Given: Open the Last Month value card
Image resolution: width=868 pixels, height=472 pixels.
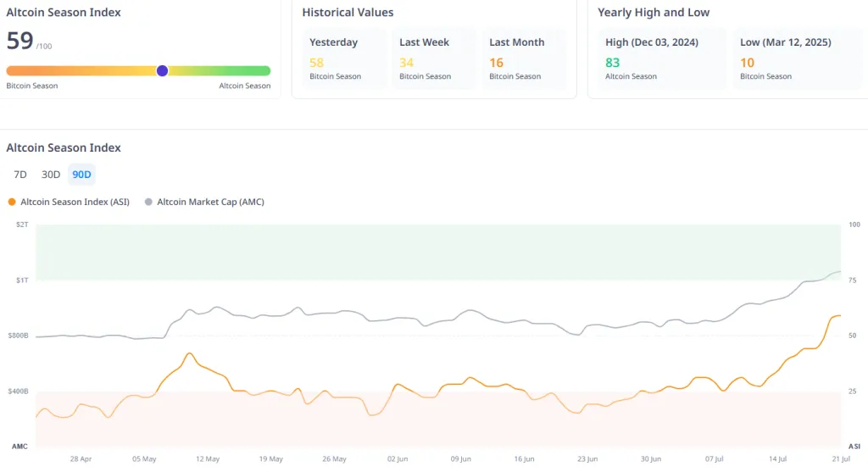Looking at the screenshot, I should tap(524, 59).
